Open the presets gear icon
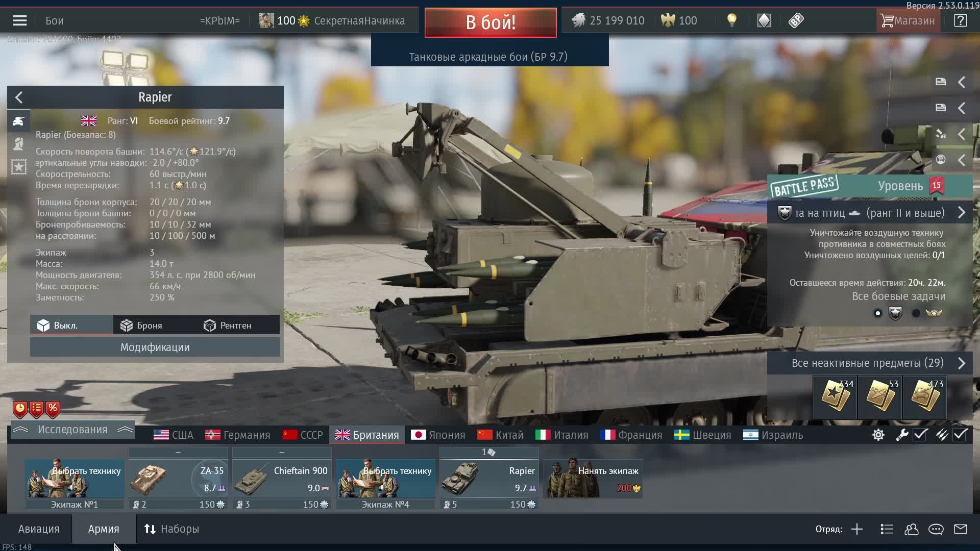 tap(878, 435)
